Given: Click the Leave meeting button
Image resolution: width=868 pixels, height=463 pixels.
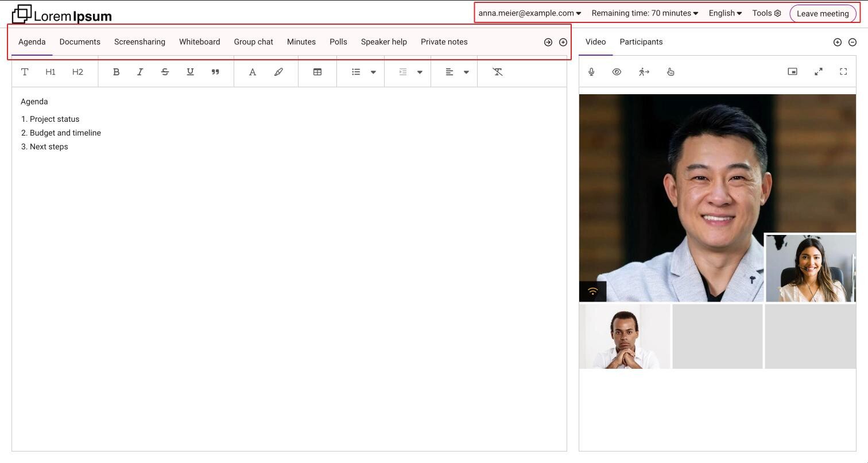Looking at the screenshot, I should coord(823,14).
